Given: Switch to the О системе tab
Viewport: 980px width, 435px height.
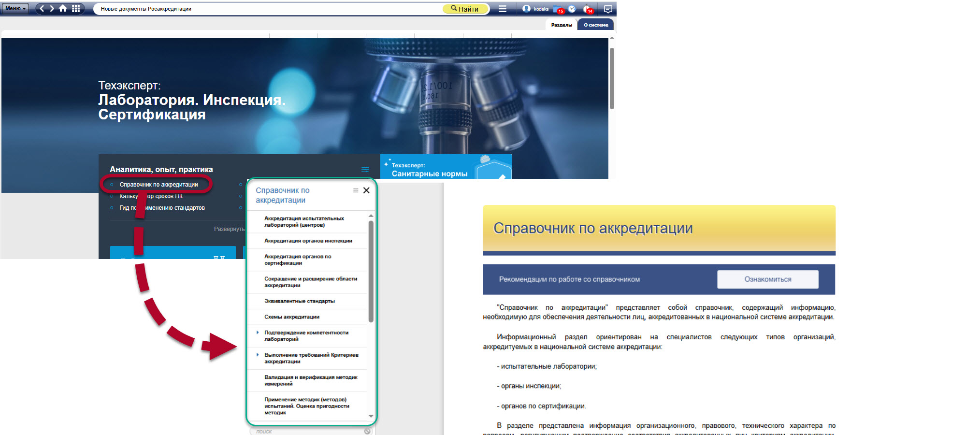Looking at the screenshot, I should 595,25.
